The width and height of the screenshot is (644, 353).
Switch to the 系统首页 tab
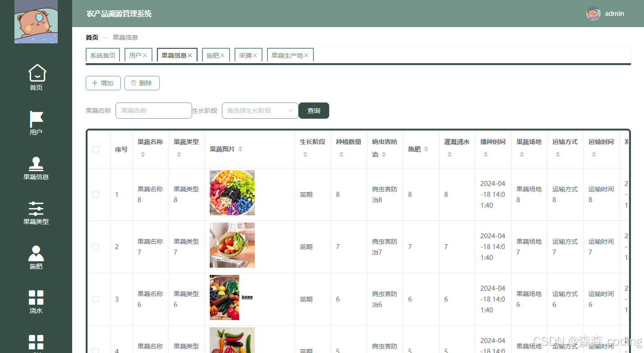click(x=103, y=56)
